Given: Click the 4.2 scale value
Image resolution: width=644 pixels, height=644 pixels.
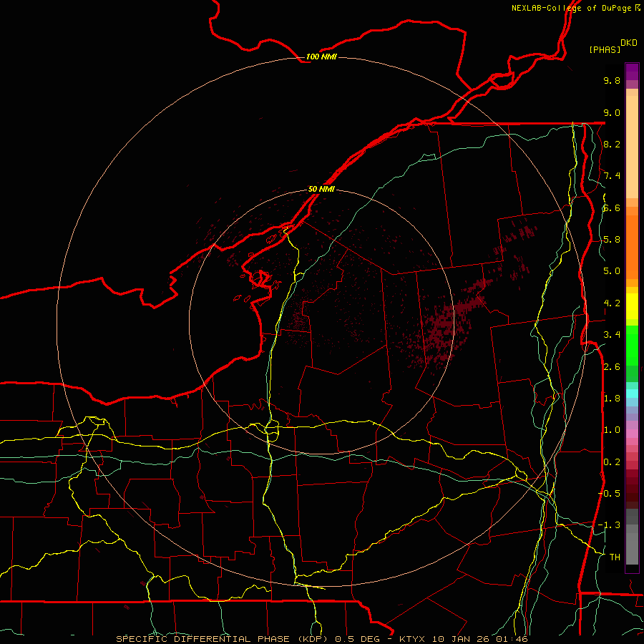Looking at the screenshot, I should pos(612,303).
